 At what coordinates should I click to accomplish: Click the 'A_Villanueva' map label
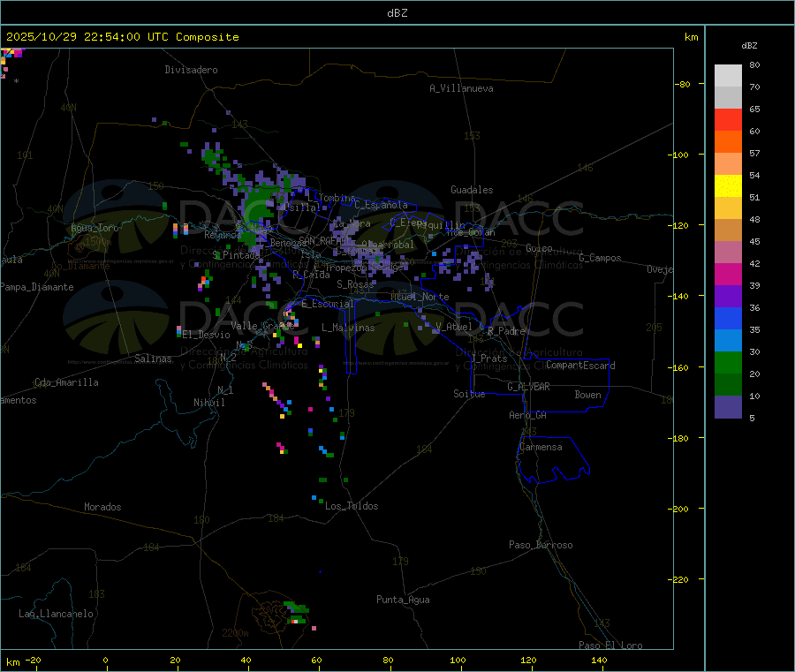coord(461,88)
